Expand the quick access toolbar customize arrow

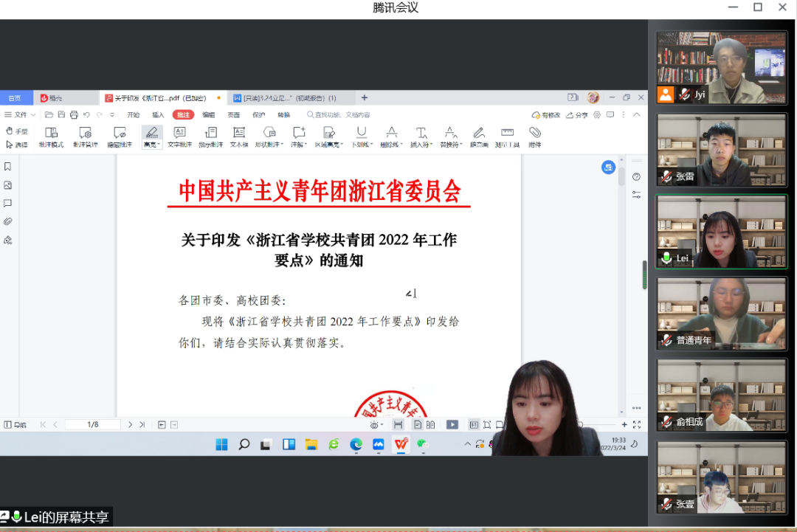coord(112,115)
